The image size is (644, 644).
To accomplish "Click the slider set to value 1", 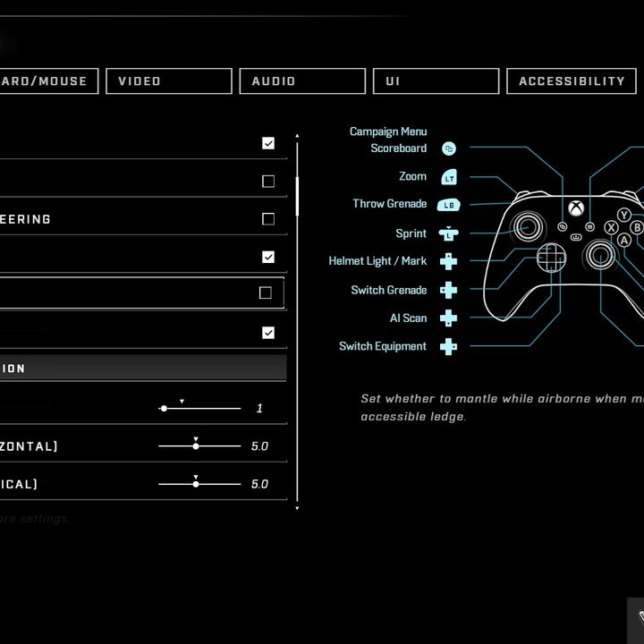I will point(200,408).
